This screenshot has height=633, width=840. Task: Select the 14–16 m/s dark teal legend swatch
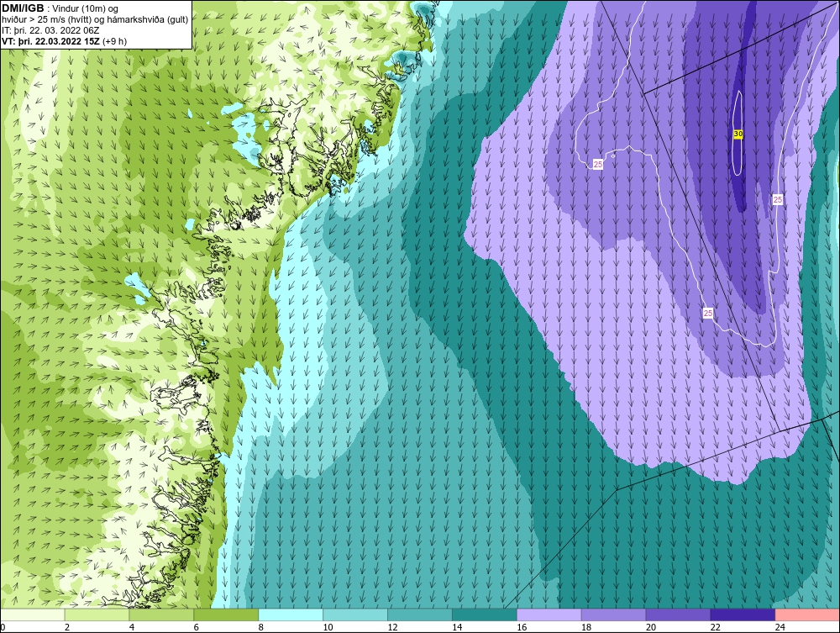(485, 615)
